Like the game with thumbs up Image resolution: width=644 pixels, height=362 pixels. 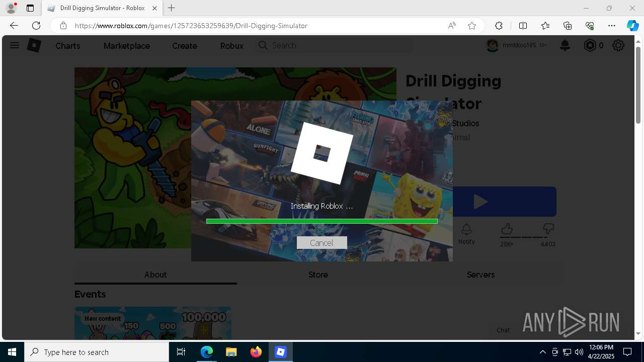point(507,230)
